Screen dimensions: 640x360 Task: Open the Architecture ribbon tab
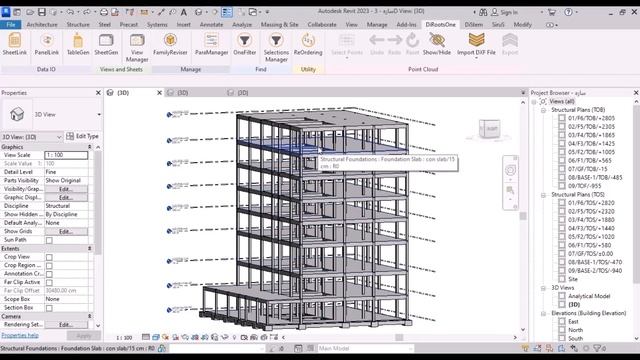tap(42, 24)
